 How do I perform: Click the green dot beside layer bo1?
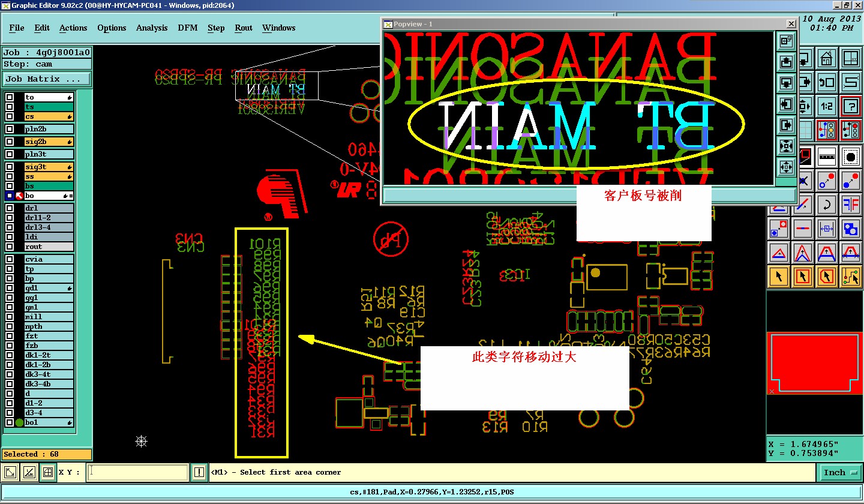(x=19, y=422)
